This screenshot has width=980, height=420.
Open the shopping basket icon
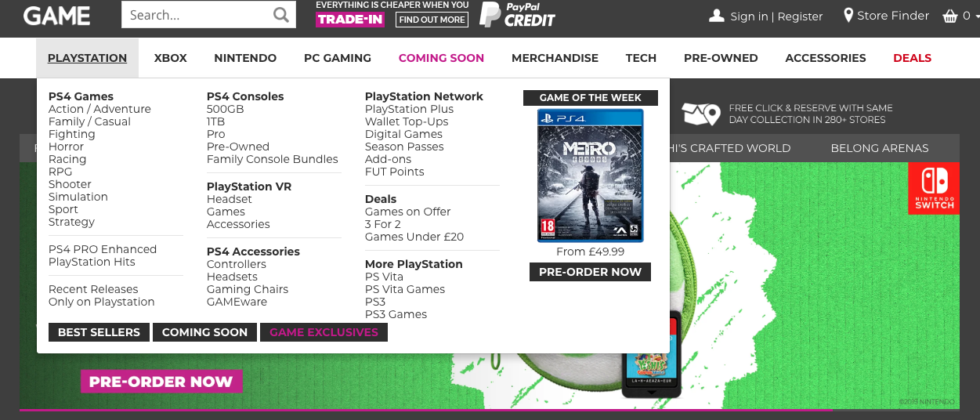coord(950,16)
